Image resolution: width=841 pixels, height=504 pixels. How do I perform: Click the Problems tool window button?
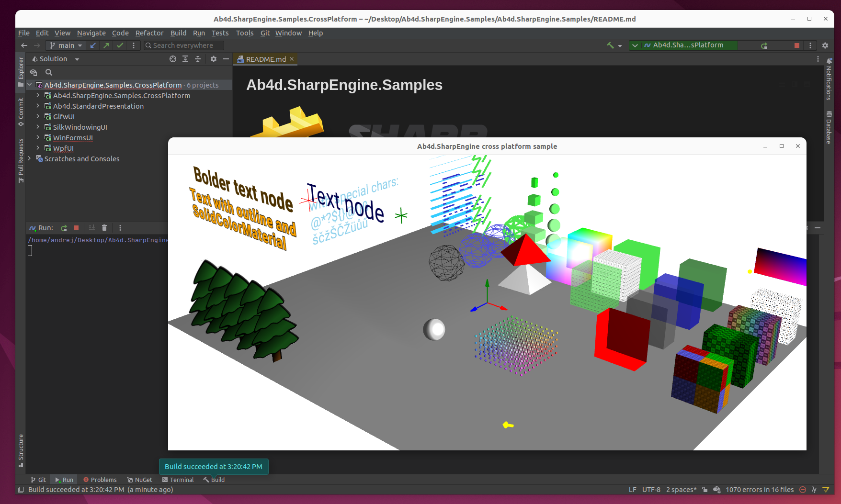pyautogui.click(x=100, y=480)
